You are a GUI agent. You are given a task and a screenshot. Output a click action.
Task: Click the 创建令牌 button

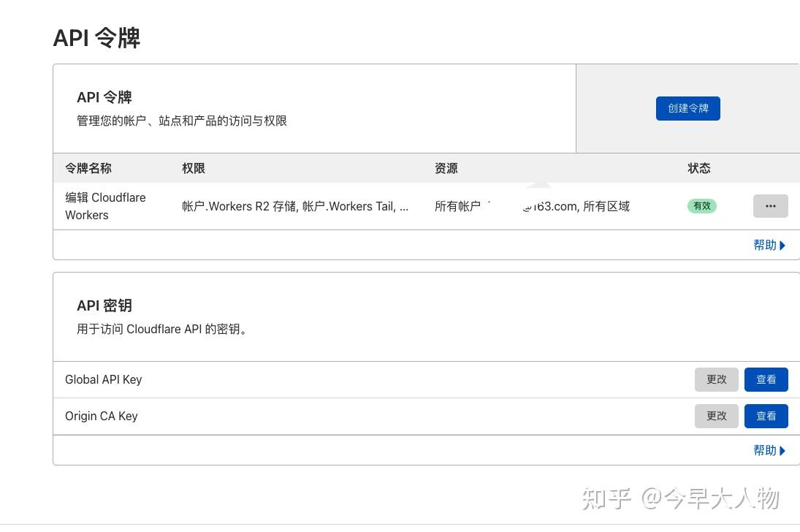tap(687, 107)
